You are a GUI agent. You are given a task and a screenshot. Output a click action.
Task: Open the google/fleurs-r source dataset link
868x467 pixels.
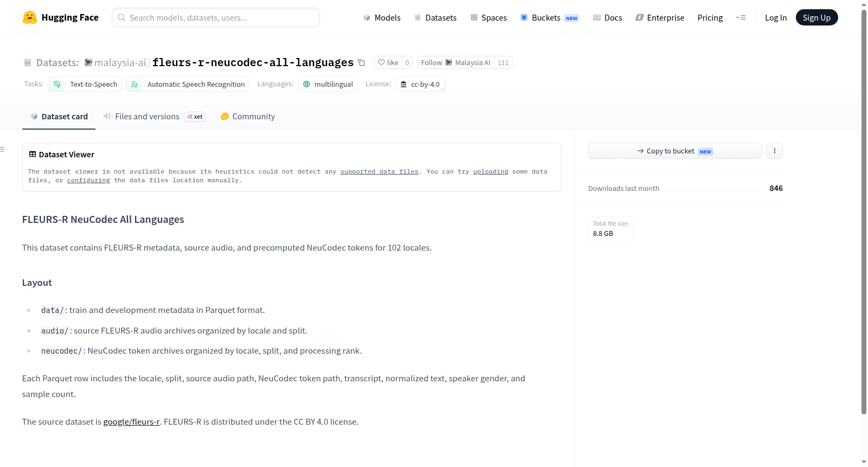coord(131,421)
